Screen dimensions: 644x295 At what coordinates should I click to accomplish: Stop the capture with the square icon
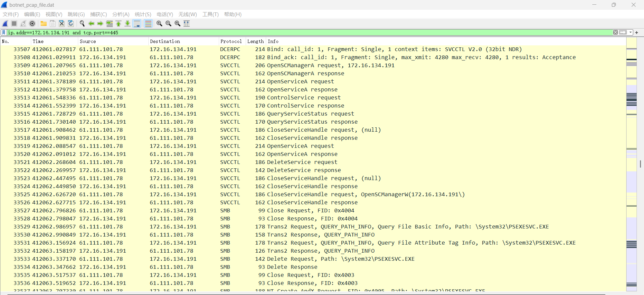(x=14, y=24)
